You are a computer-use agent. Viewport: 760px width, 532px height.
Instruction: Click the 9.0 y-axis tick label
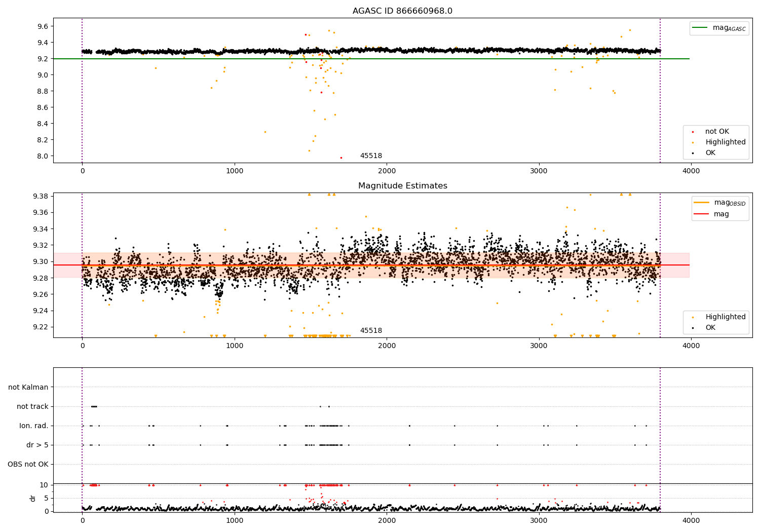click(x=43, y=75)
